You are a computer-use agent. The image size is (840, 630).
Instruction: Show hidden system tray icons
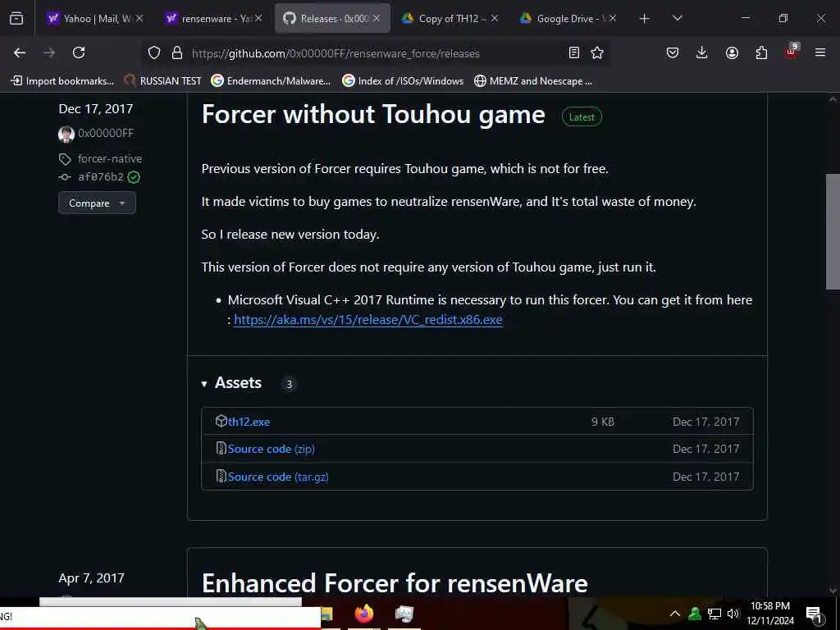(675, 614)
